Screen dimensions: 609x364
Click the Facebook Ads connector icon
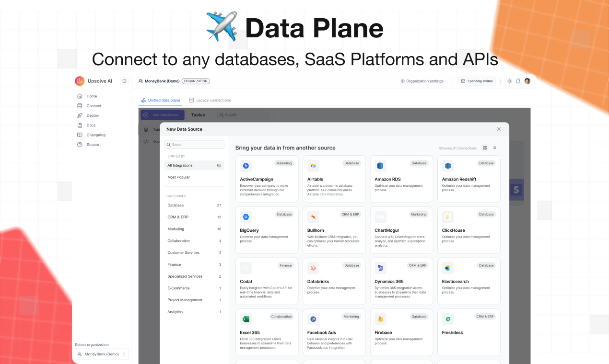click(313, 319)
